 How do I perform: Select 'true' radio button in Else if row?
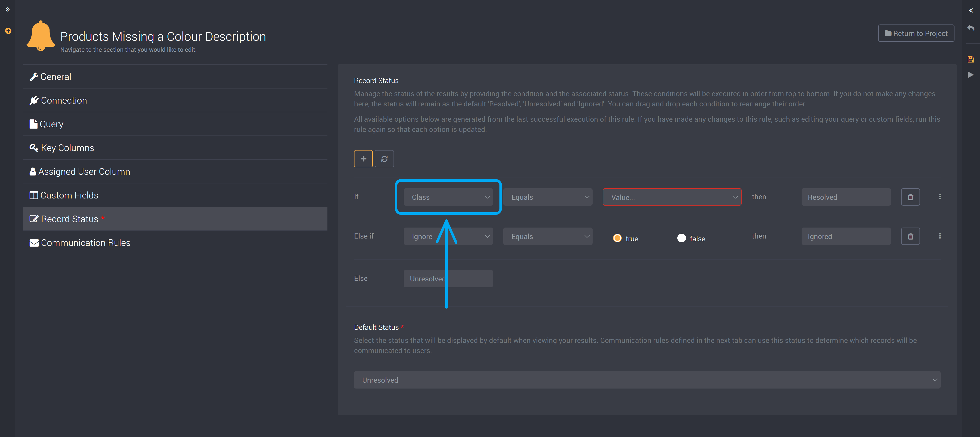point(618,238)
